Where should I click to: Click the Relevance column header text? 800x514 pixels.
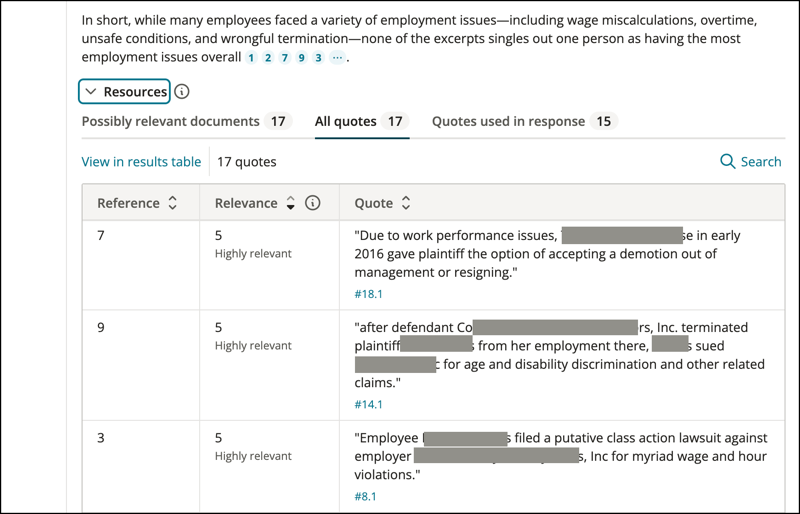246,203
